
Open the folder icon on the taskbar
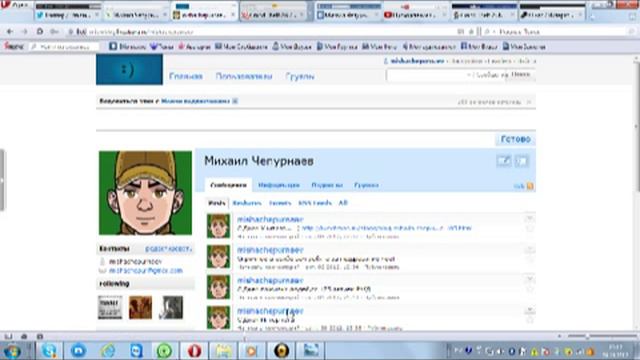(223, 351)
